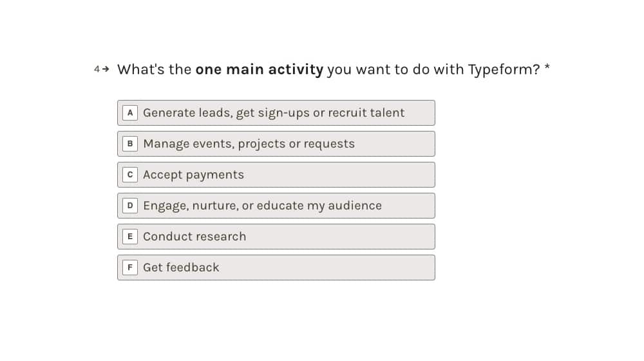Choose the 'Conduct research' answer
The width and height of the screenshot is (644, 361).
pos(194,237)
